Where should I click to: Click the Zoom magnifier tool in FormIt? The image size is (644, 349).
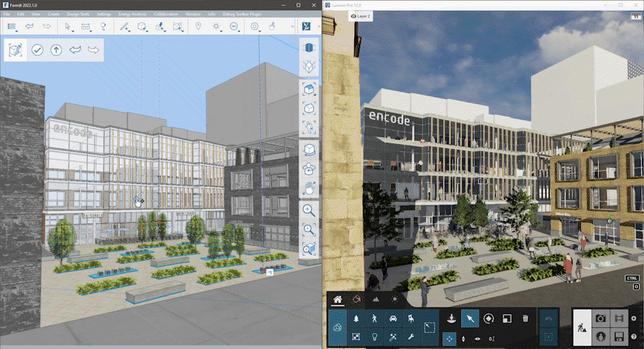click(309, 210)
